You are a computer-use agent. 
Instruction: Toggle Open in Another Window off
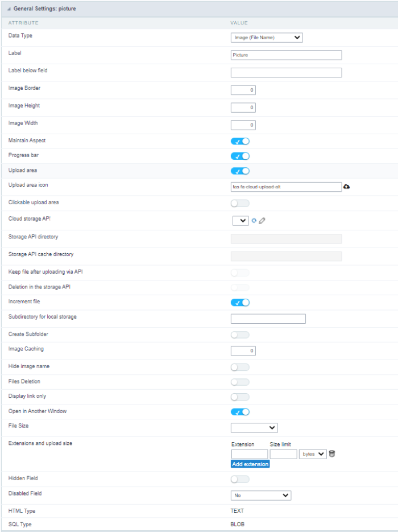pos(240,412)
